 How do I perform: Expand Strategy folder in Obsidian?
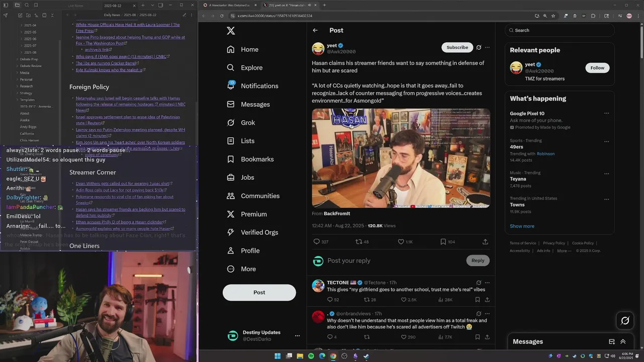click(26, 93)
